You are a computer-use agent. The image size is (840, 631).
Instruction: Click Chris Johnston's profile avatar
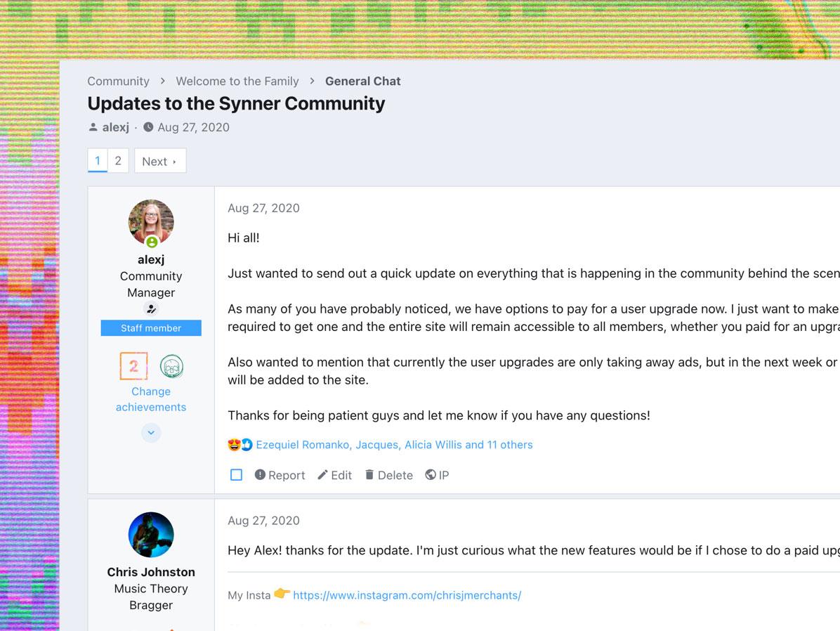click(x=151, y=535)
